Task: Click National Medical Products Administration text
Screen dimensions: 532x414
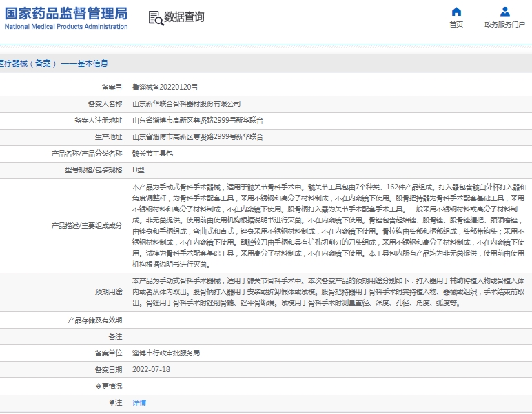Action: tap(66, 26)
